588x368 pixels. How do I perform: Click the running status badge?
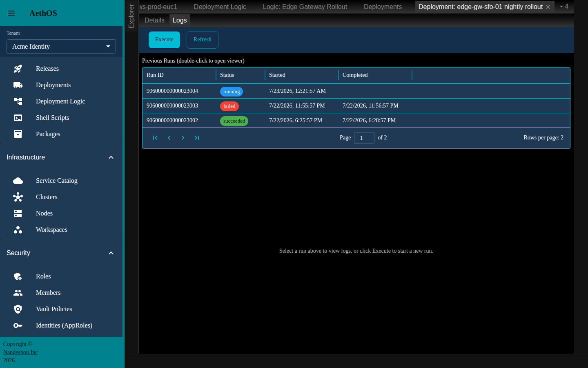[232, 92]
